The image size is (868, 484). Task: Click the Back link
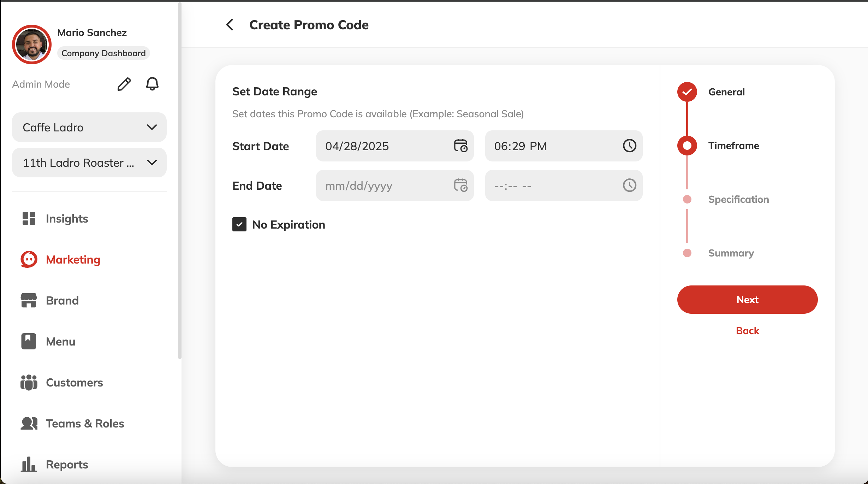747,331
